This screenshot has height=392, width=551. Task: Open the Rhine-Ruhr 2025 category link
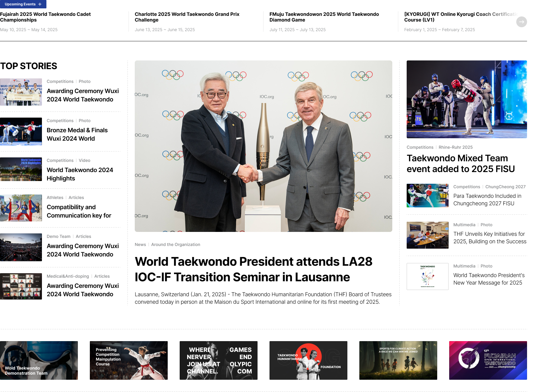point(455,147)
